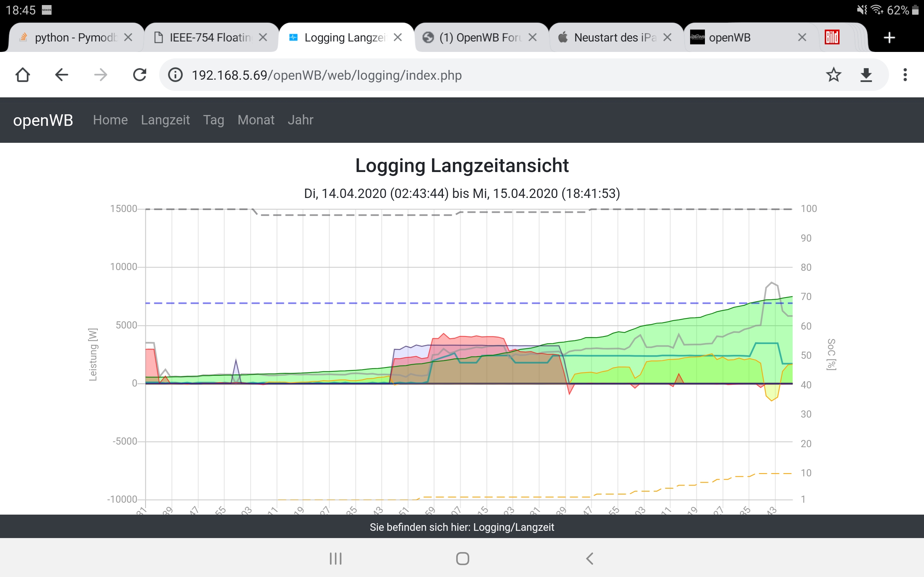Reload the page with refresh icon
This screenshot has height=577, width=924.
pyautogui.click(x=139, y=75)
